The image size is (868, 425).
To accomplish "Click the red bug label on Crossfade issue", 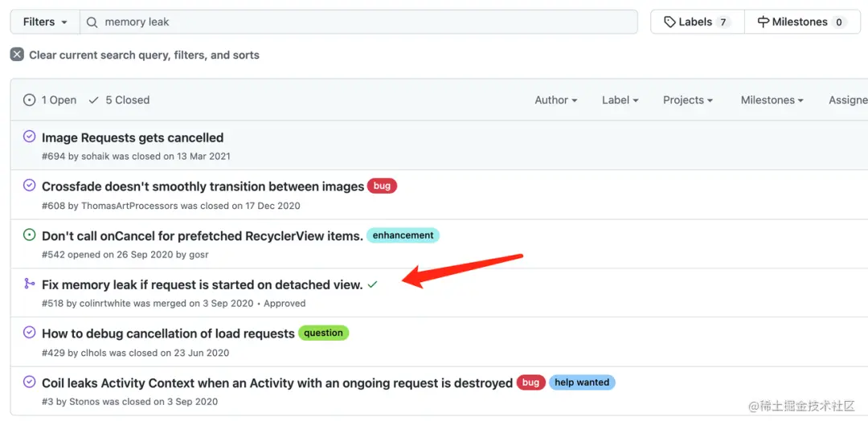I will (x=382, y=186).
